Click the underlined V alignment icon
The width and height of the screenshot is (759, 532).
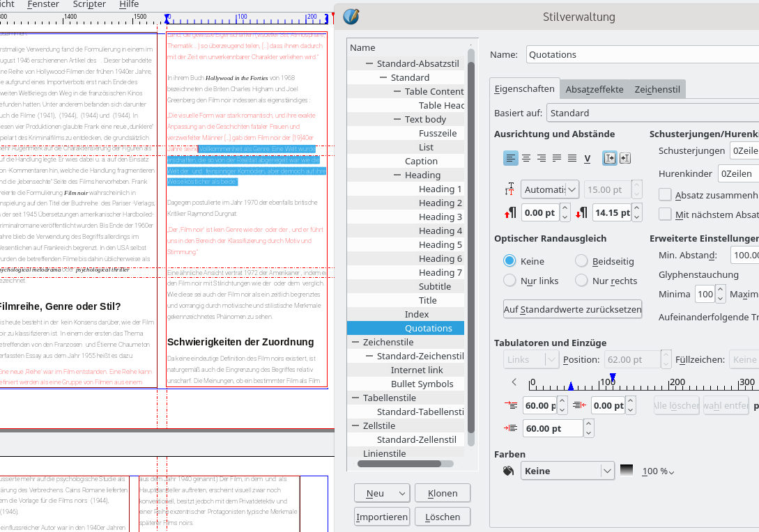click(588, 159)
